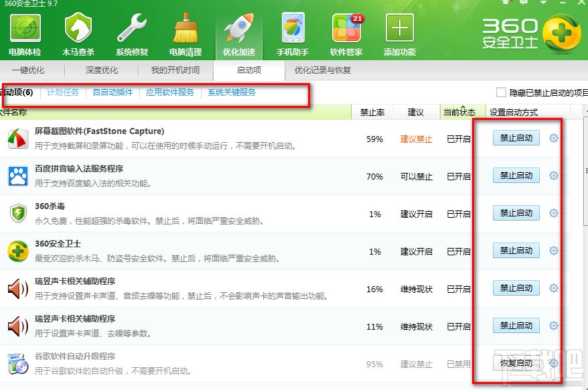Open gear settings for 11% 瑞昱声卡 row
The image size is (588, 390).
tap(553, 326)
